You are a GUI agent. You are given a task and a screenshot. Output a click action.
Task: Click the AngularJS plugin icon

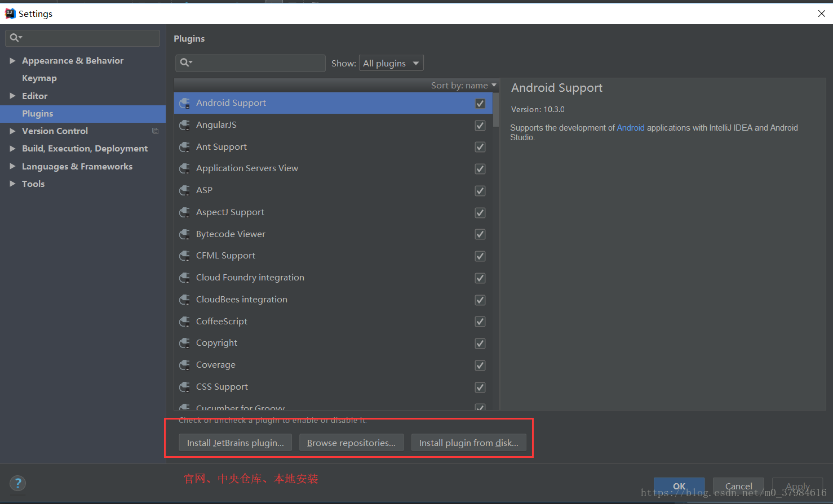click(184, 125)
